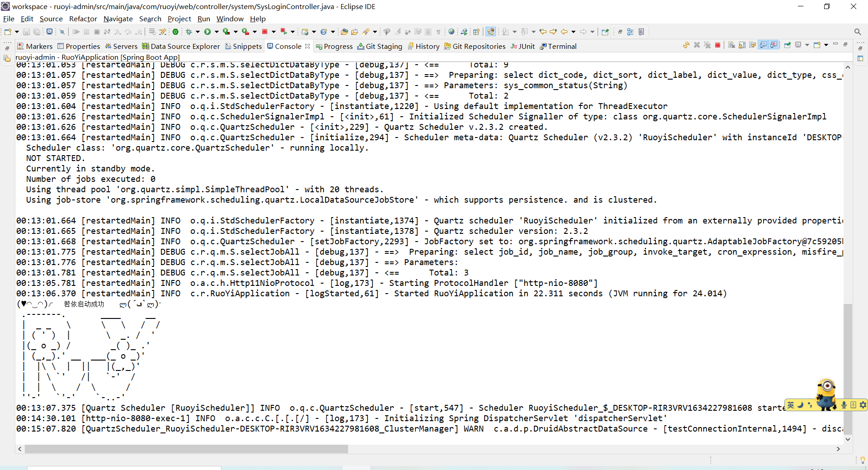
Task: Click the Back navigation arrow
Action: point(564,32)
